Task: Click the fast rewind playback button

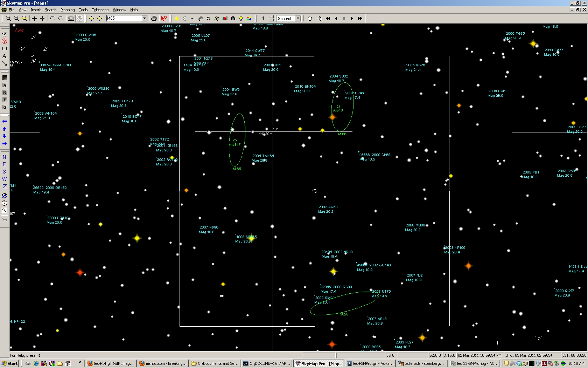Action: pos(328,18)
